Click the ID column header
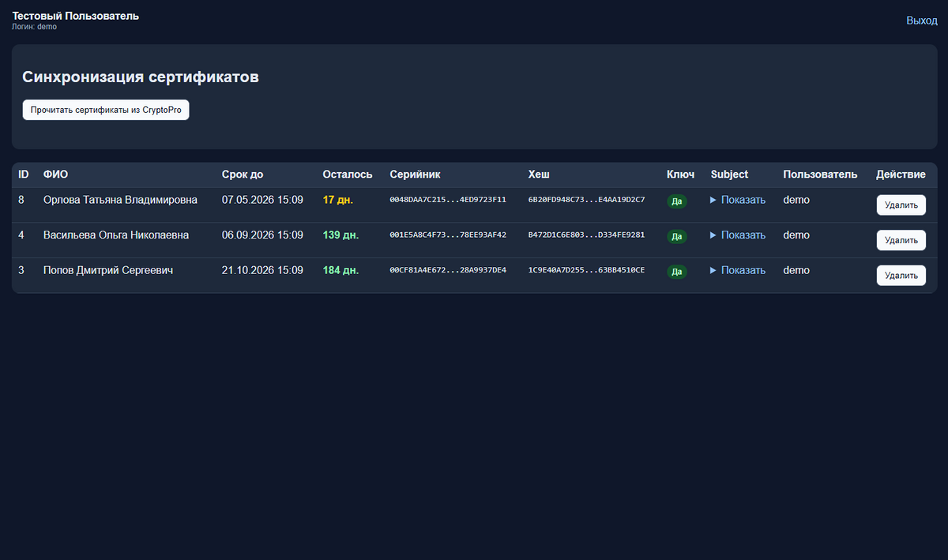Viewport: 948px width, 560px height. (24, 174)
